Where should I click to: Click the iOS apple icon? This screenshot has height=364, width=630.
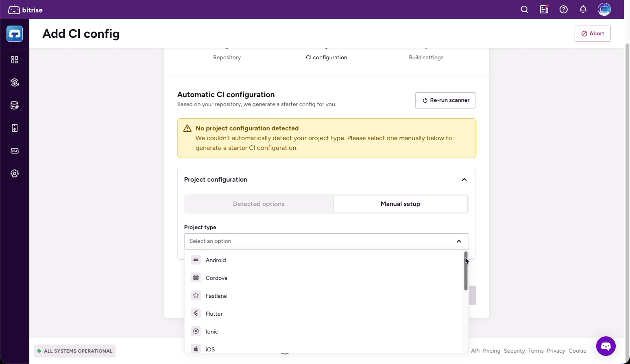[x=196, y=349]
